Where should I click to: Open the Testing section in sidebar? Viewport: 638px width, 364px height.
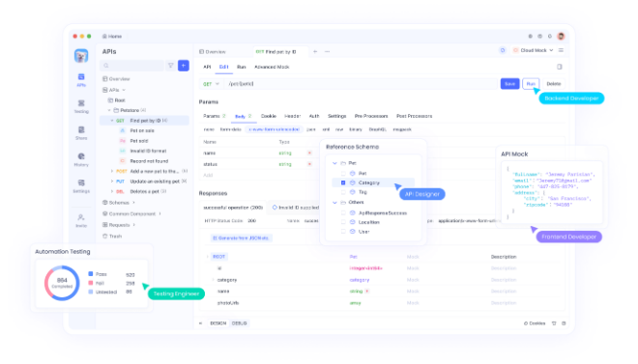point(81,106)
